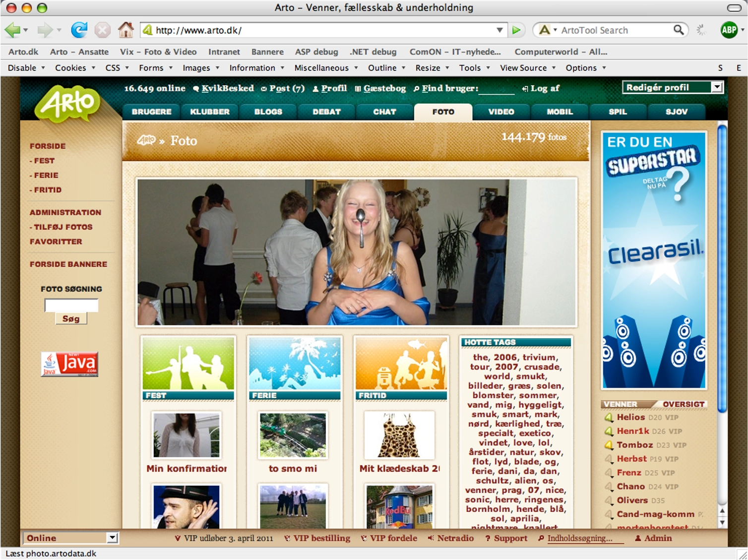The image size is (748, 560).
Task: Switch to the MOBIL tab
Action: pos(560,112)
